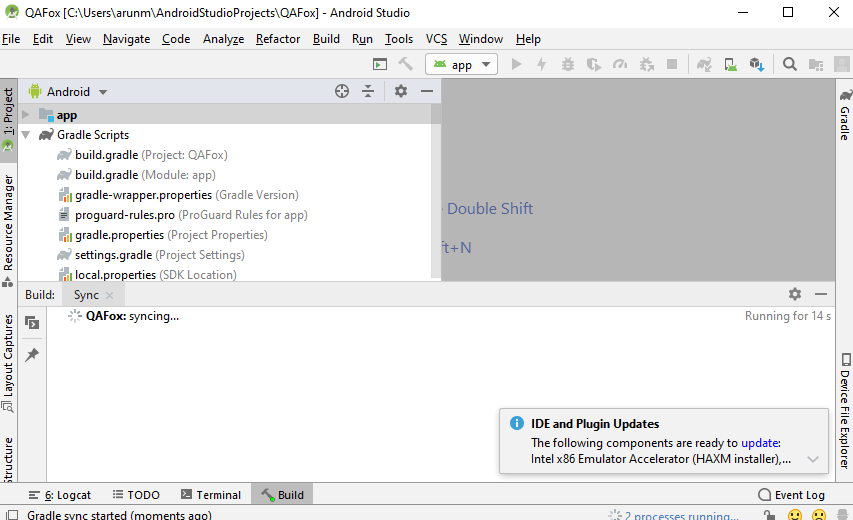Open the VCS menu
Screen dimensions: 853x520
tap(436, 39)
